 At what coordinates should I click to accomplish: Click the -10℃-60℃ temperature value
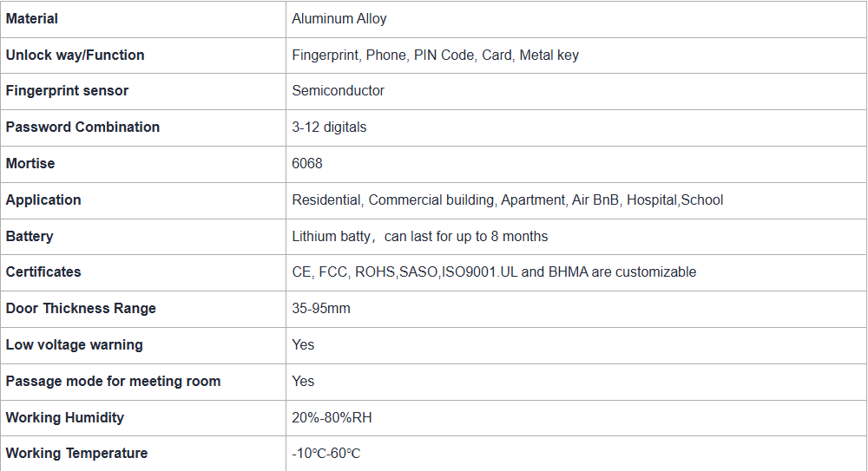pos(325,453)
